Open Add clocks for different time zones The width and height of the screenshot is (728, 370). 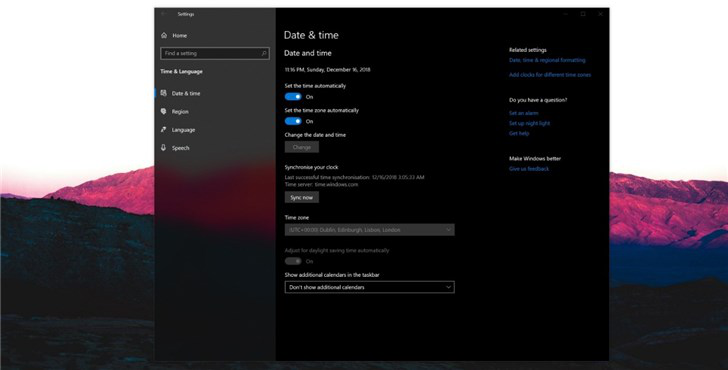click(550, 75)
